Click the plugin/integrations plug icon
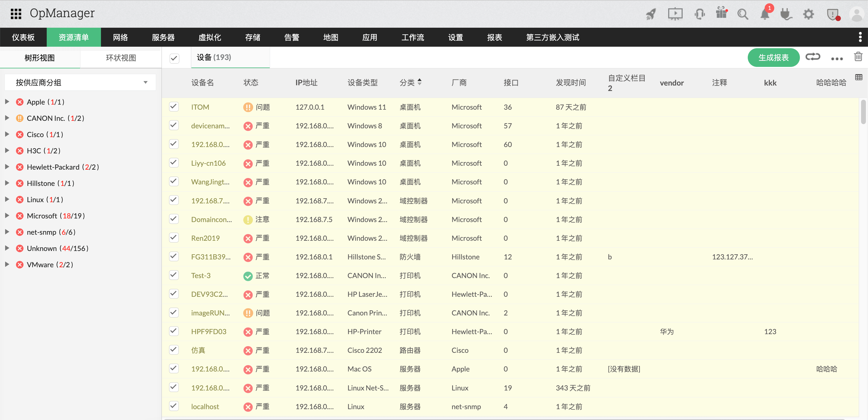 point(786,14)
